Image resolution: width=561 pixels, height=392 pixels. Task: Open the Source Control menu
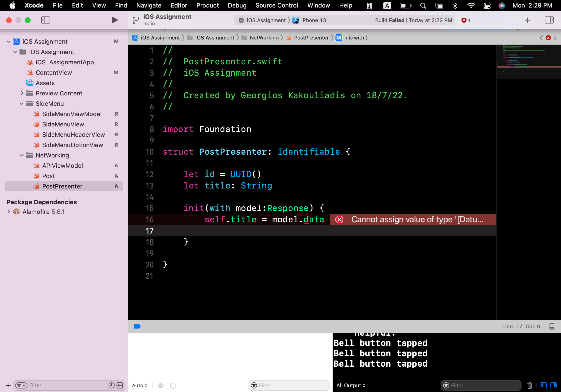coord(277,5)
